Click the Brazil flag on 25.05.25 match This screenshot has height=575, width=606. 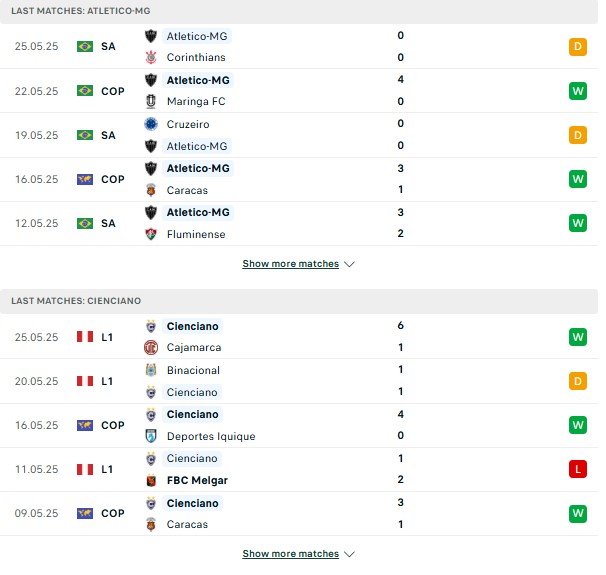(x=85, y=46)
